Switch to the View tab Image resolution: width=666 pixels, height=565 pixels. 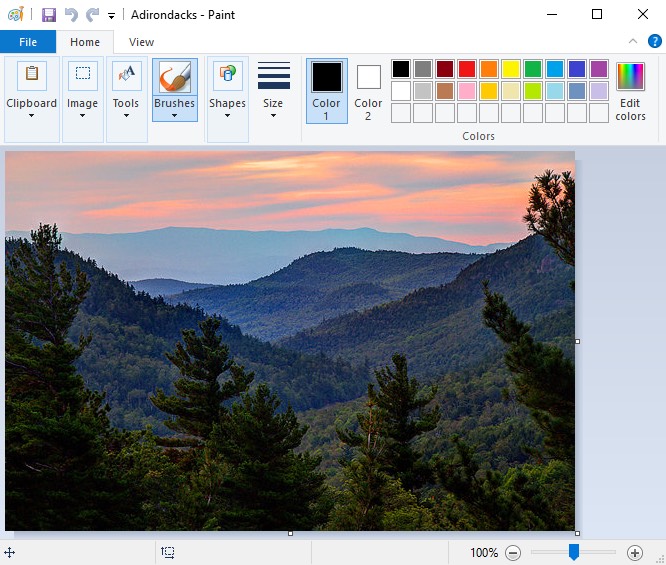(141, 42)
